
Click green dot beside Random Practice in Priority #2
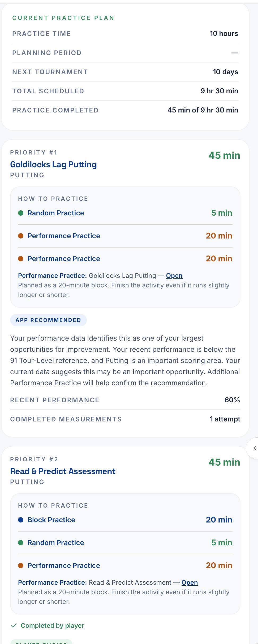coord(21,543)
